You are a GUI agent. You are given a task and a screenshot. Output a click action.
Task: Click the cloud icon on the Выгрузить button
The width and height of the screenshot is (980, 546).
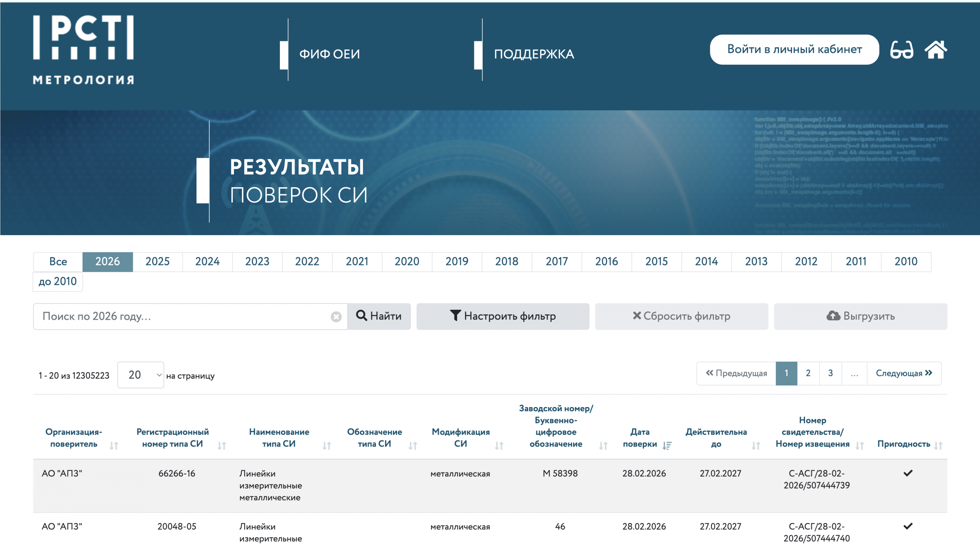pos(833,316)
